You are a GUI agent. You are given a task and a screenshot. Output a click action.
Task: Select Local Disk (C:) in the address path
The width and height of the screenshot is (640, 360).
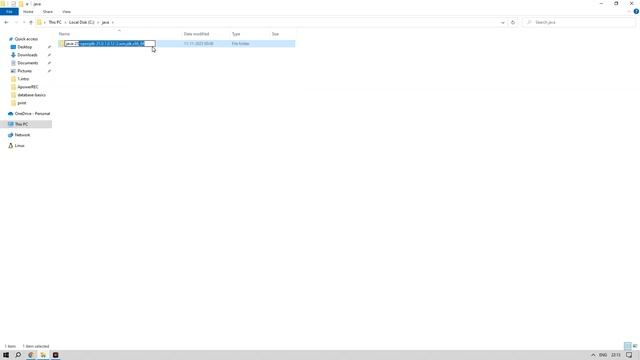tap(81, 22)
